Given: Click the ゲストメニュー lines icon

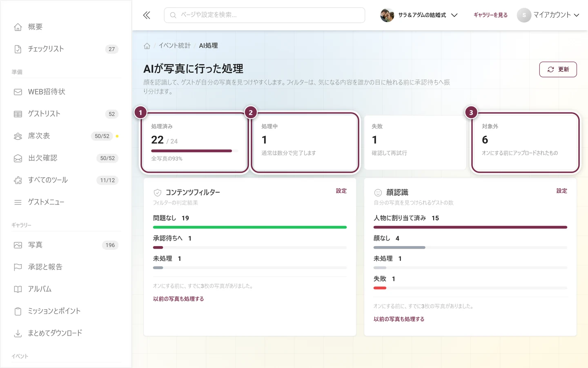Looking at the screenshot, I should [x=18, y=202].
